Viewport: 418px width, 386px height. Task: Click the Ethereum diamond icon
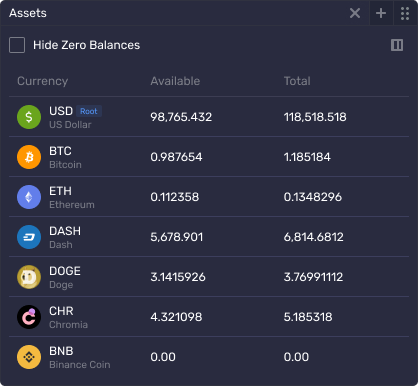[29, 197]
